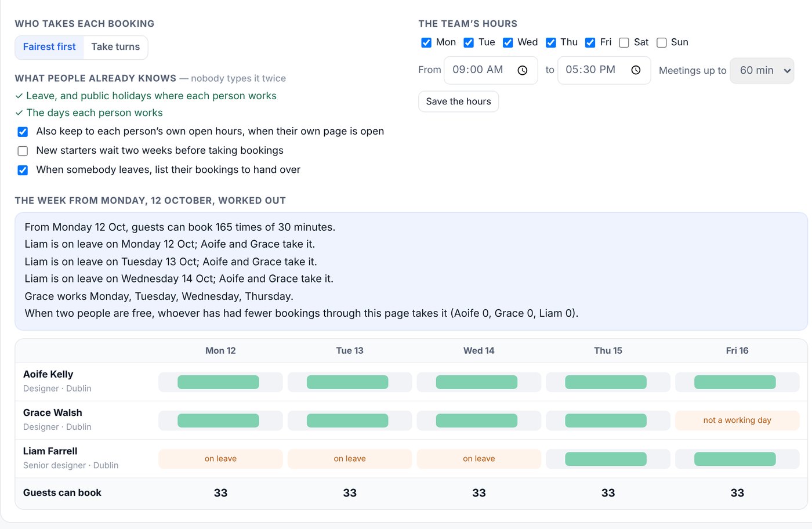Image resolution: width=812 pixels, height=529 pixels.
Task: Click Grace Walsh's 'not a working day' cell
Action: coord(737,421)
